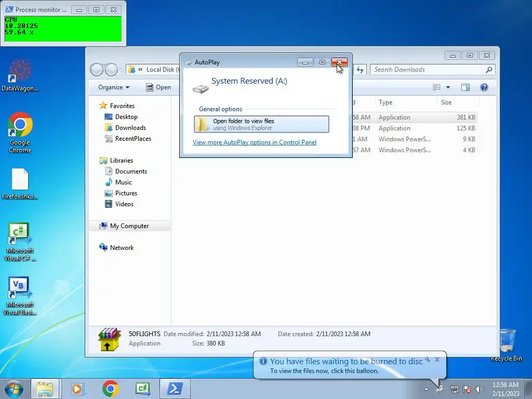532x399 pixels.
Task: Select Favorites in navigation pane
Action: point(117,106)
